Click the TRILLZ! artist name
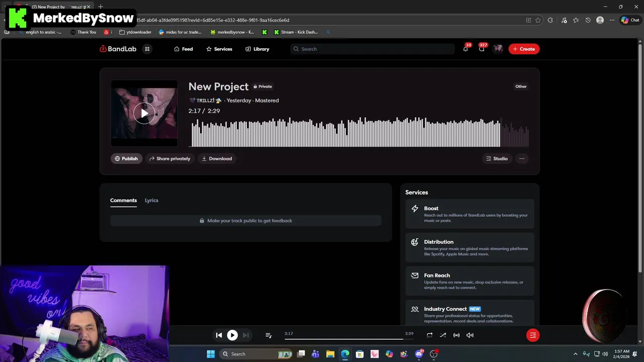 pyautogui.click(x=205, y=101)
